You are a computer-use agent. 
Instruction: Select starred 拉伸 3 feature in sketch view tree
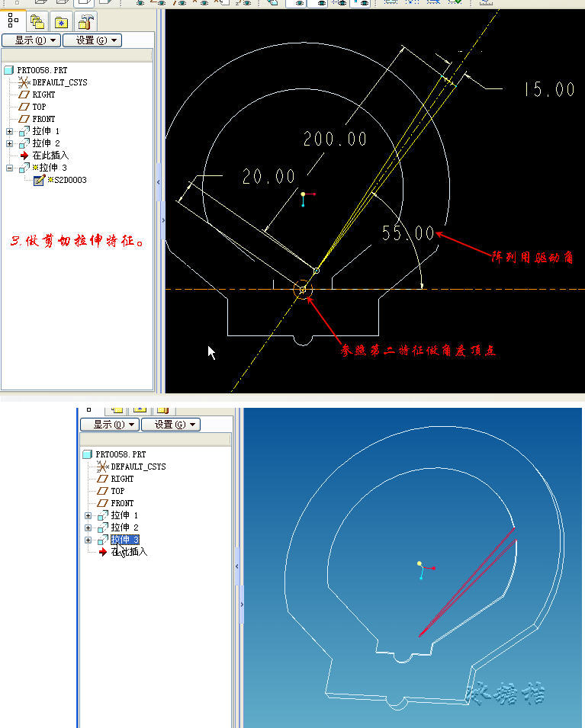pyautogui.click(x=50, y=168)
